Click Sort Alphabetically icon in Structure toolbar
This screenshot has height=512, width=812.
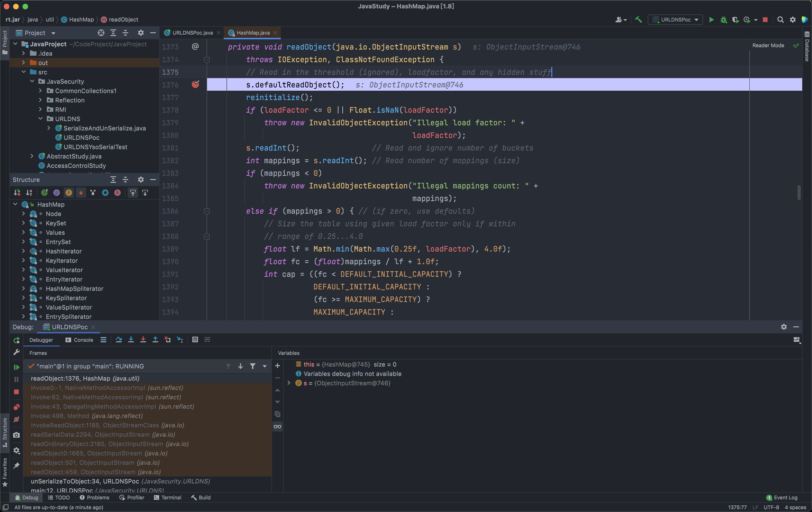point(29,193)
